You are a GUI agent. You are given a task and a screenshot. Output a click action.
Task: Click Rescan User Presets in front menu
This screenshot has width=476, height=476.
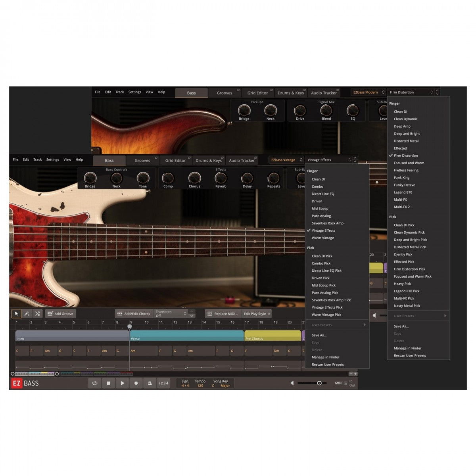[x=337, y=365]
